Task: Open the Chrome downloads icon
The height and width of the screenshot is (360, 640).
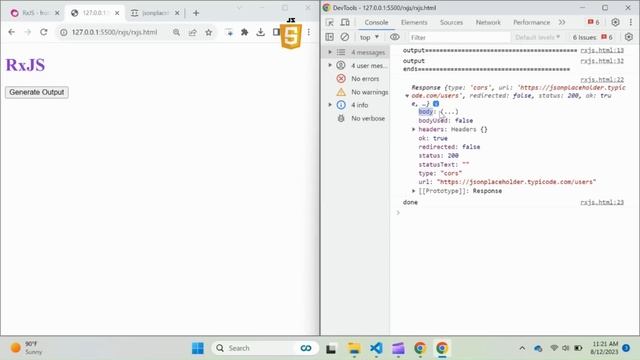Action: coord(260,32)
